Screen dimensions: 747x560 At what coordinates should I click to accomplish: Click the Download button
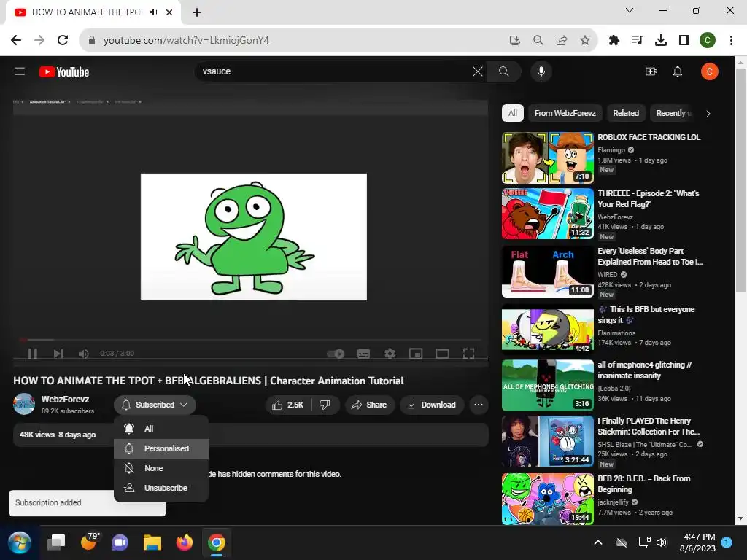432,405
